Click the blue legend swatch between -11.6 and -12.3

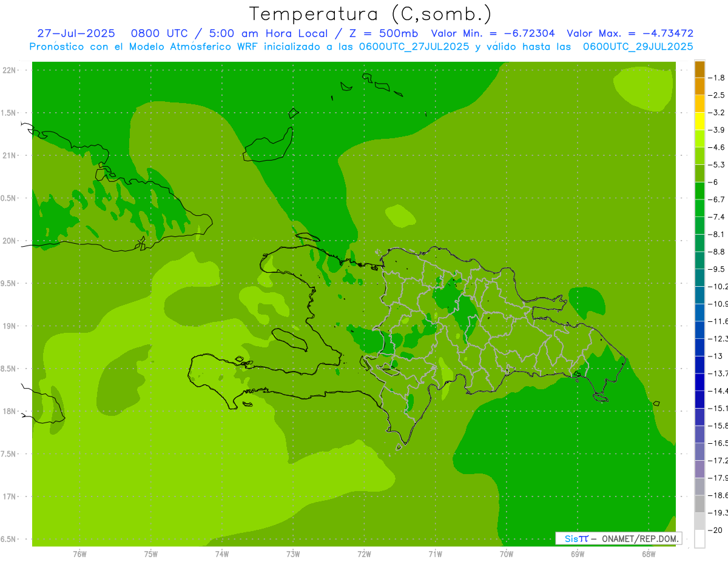[699, 330]
